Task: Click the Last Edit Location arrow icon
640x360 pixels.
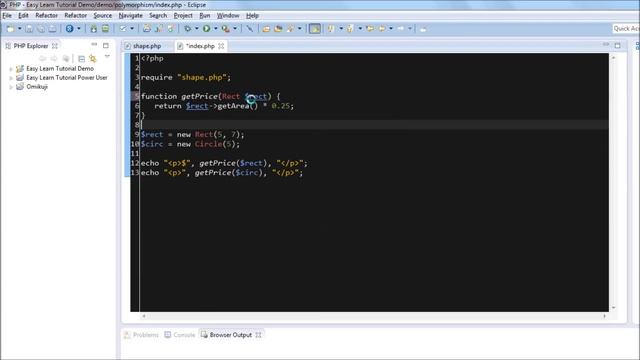Action: tap(370, 29)
